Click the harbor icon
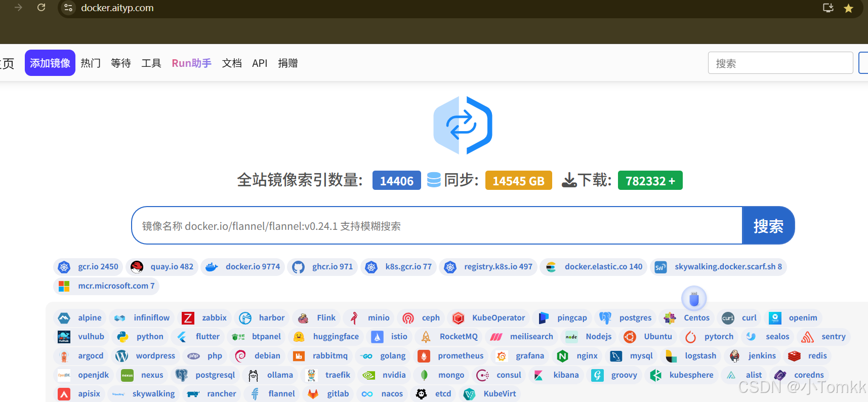 (x=245, y=318)
